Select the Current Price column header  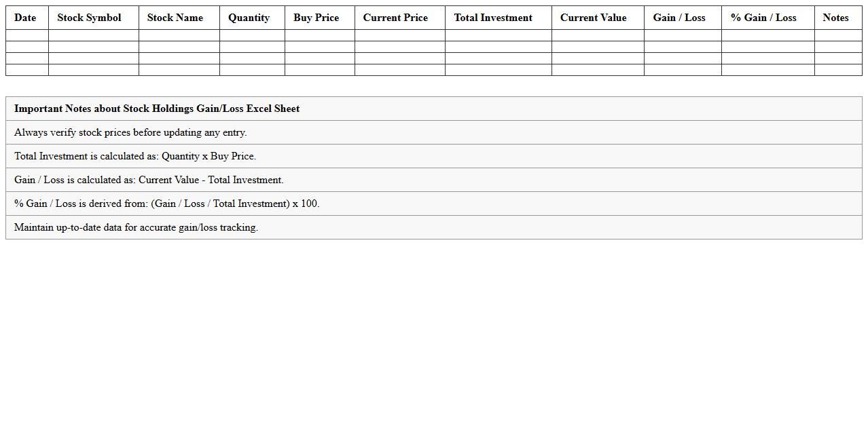(x=395, y=18)
